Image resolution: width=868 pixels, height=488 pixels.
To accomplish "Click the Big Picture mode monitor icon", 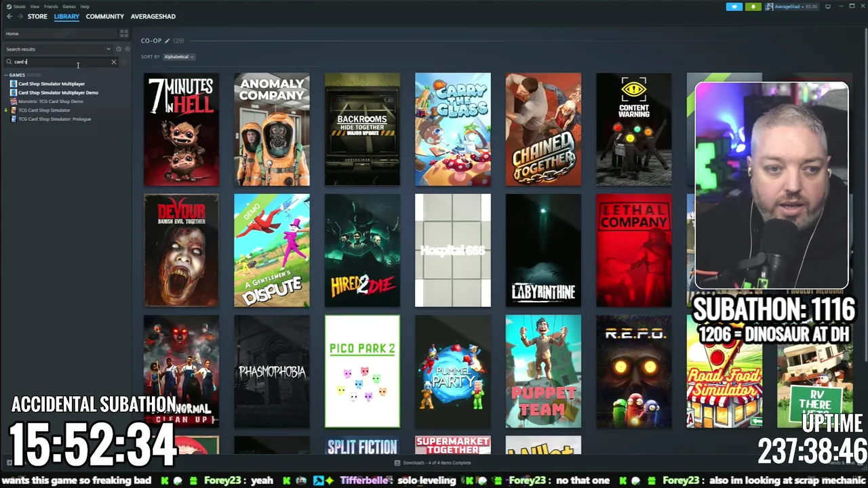I will [x=828, y=7].
